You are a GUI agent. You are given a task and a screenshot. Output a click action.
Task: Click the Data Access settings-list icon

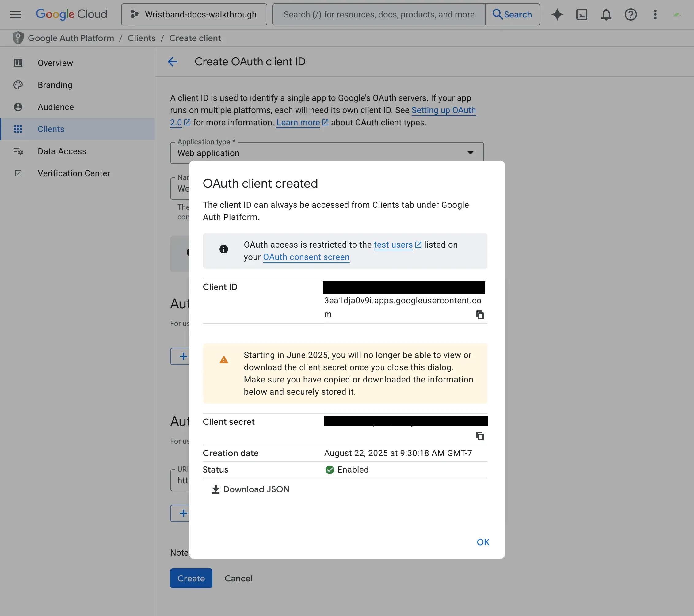(x=18, y=151)
